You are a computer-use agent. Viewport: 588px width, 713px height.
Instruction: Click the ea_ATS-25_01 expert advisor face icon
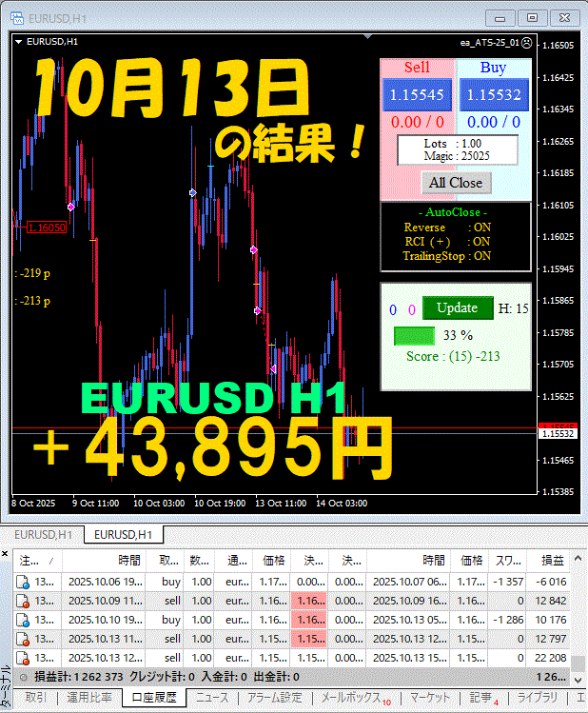coord(527,42)
